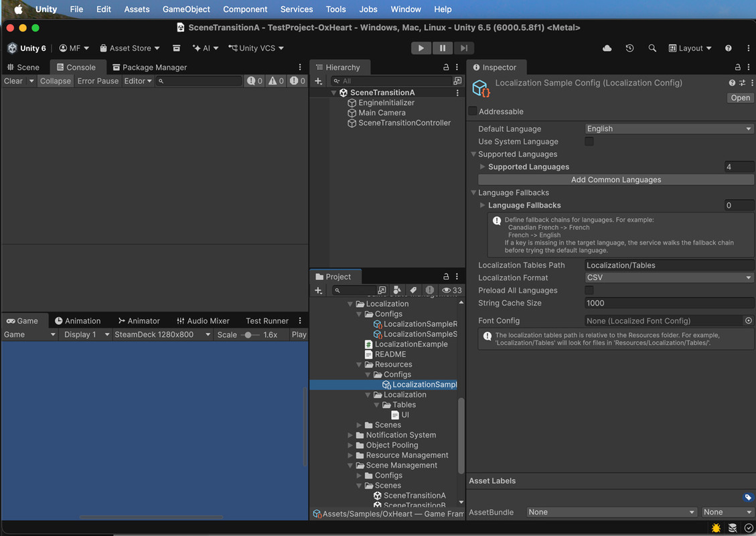Open the undo history clock icon
Screen dimensions: 756x536
tap(629, 48)
